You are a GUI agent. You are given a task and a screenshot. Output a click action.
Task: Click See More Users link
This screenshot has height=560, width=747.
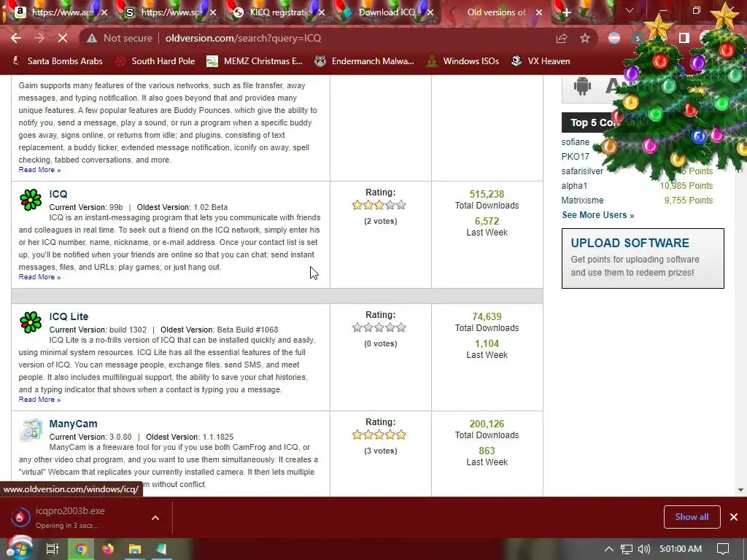598,215
